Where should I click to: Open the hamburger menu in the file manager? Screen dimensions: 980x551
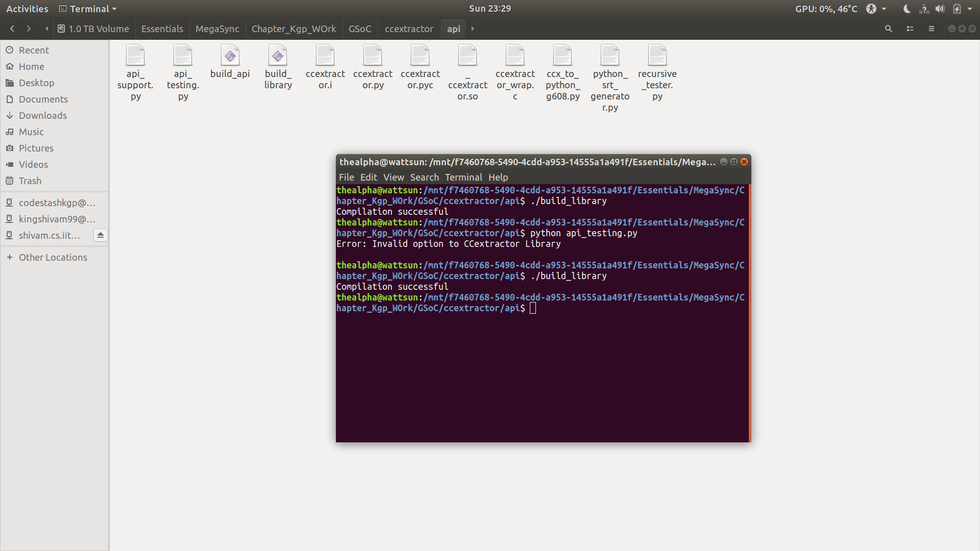click(x=931, y=29)
